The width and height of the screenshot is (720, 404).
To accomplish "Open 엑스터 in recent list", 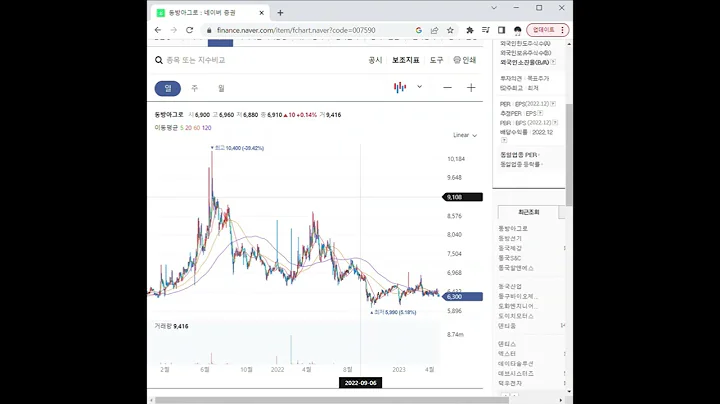I will tap(507, 354).
